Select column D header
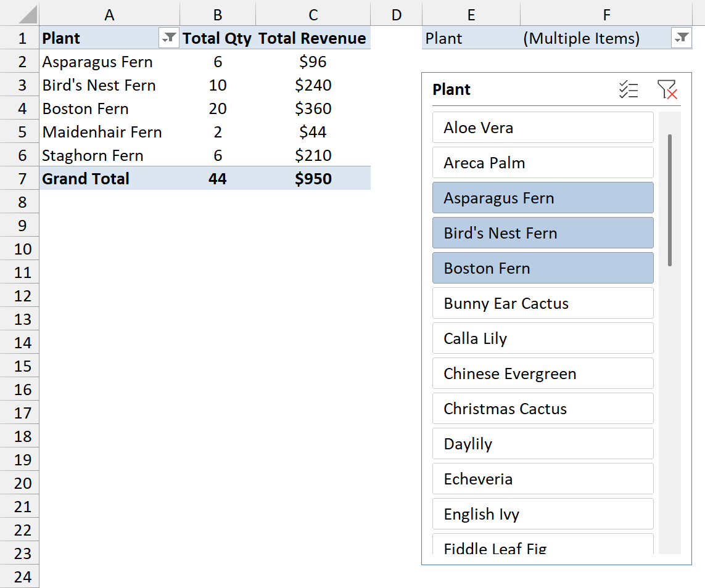Image resolution: width=705 pixels, height=588 pixels. pos(396,14)
